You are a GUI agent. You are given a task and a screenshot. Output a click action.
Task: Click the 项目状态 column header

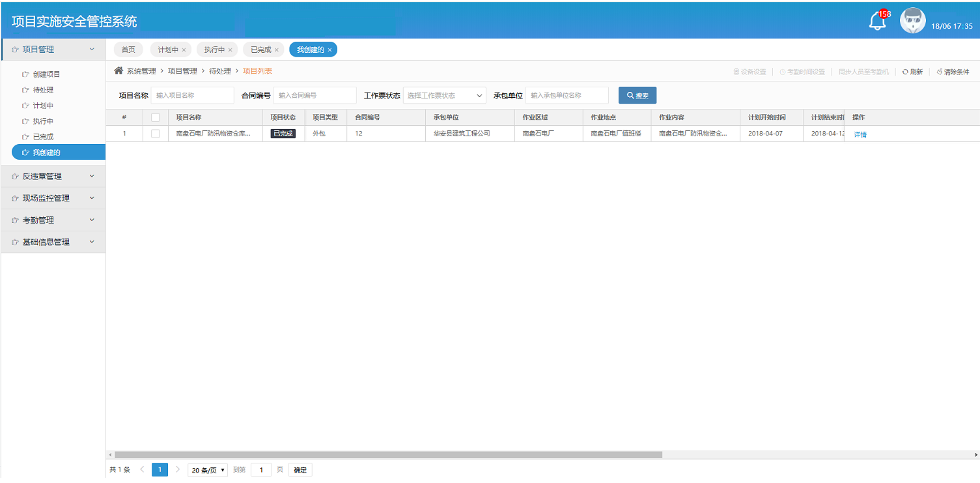[x=283, y=117]
